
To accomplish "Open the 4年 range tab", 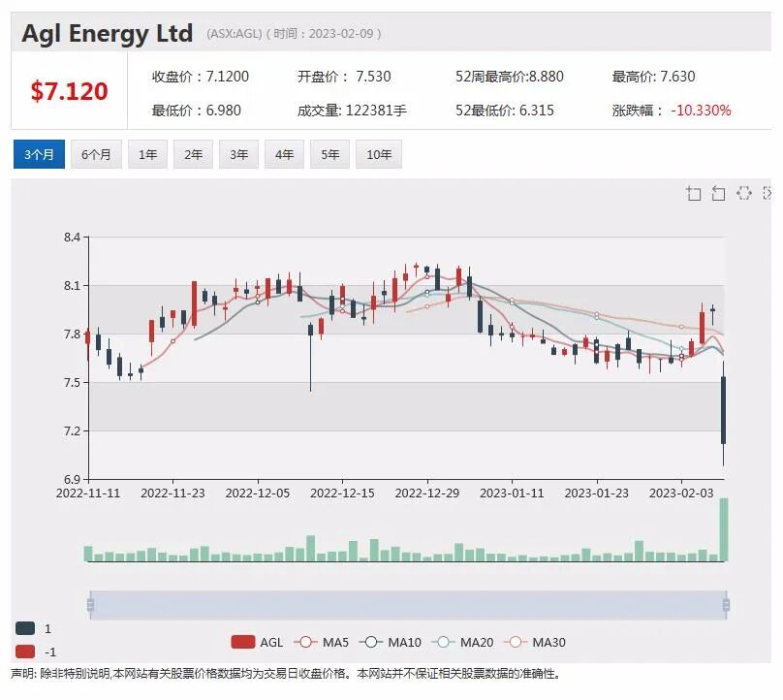I will pyautogui.click(x=284, y=154).
